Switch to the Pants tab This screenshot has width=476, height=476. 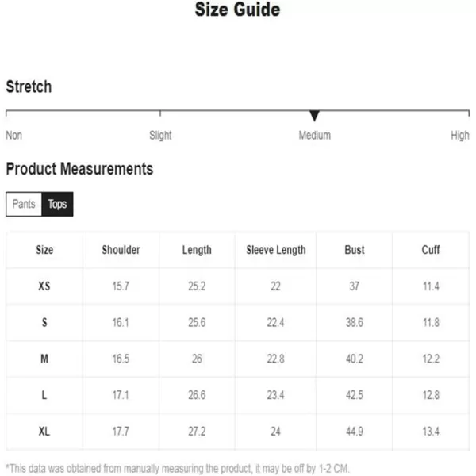24,204
